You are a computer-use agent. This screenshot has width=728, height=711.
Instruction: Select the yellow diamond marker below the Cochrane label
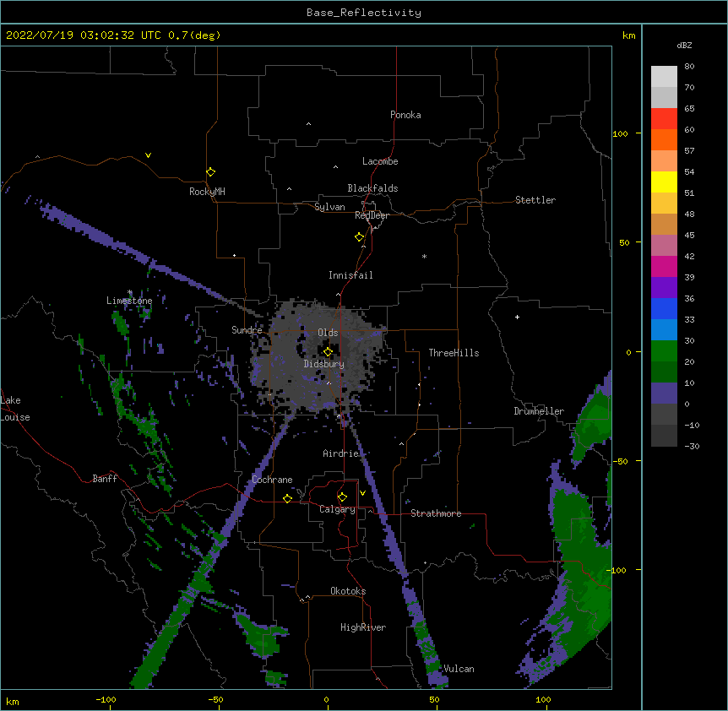287,498
